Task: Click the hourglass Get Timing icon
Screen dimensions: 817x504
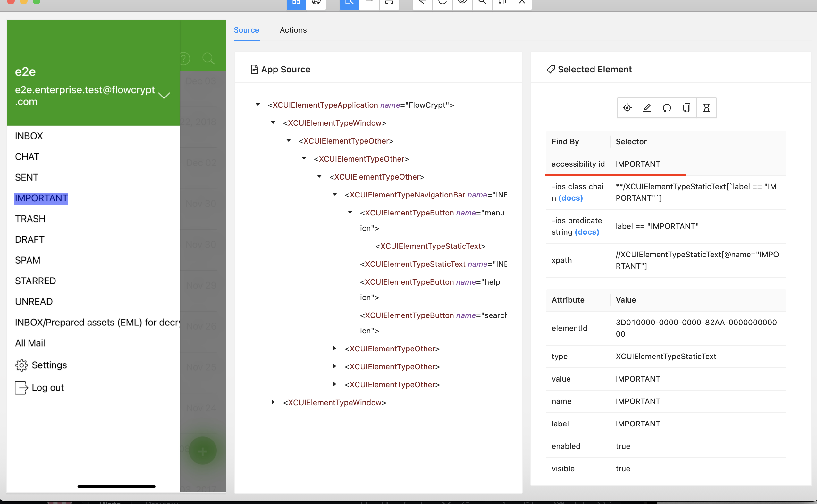Action: [x=706, y=108]
